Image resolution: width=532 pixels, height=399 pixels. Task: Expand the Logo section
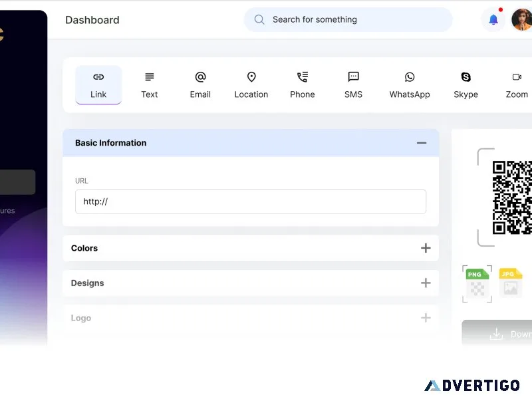pyautogui.click(x=426, y=318)
